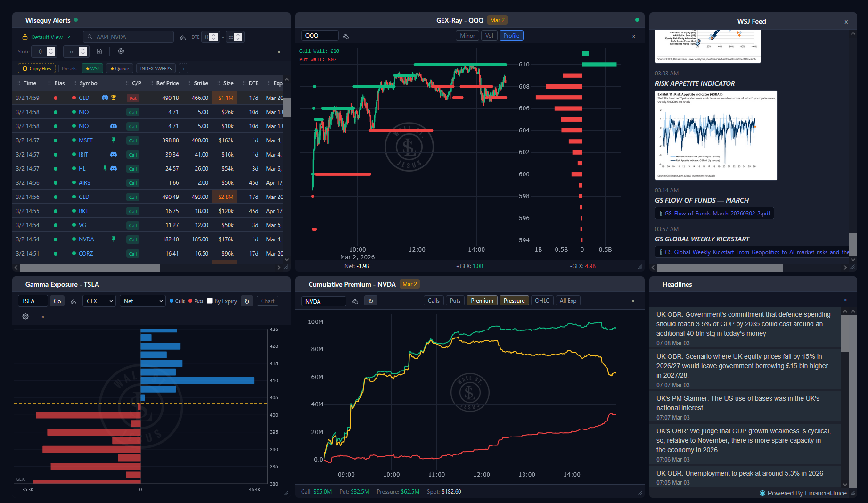The image size is (868, 503).
Task: Click link icon beside QQQ ticker field
Action: point(346,36)
